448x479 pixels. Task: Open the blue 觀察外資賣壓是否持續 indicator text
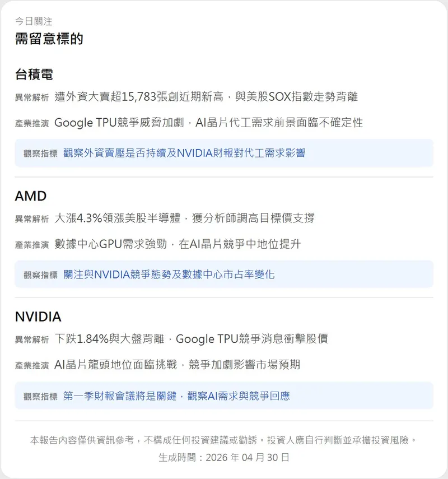(184, 153)
